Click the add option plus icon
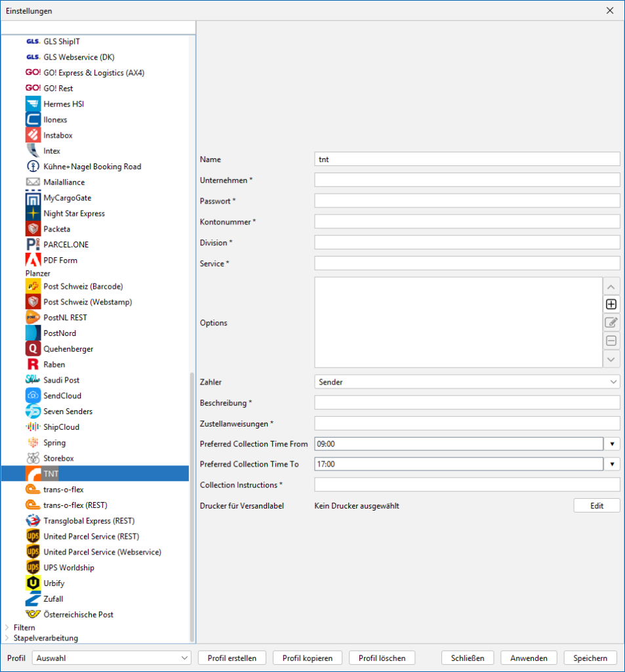The image size is (625, 672). click(x=611, y=304)
